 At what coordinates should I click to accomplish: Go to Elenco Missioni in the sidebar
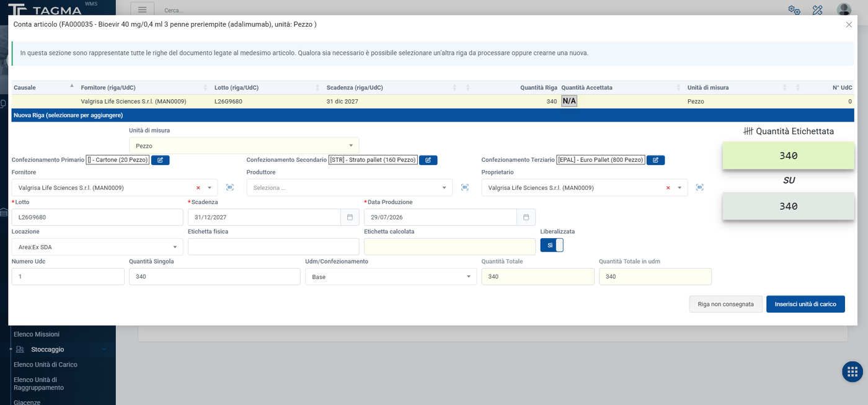(x=37, y=334)
